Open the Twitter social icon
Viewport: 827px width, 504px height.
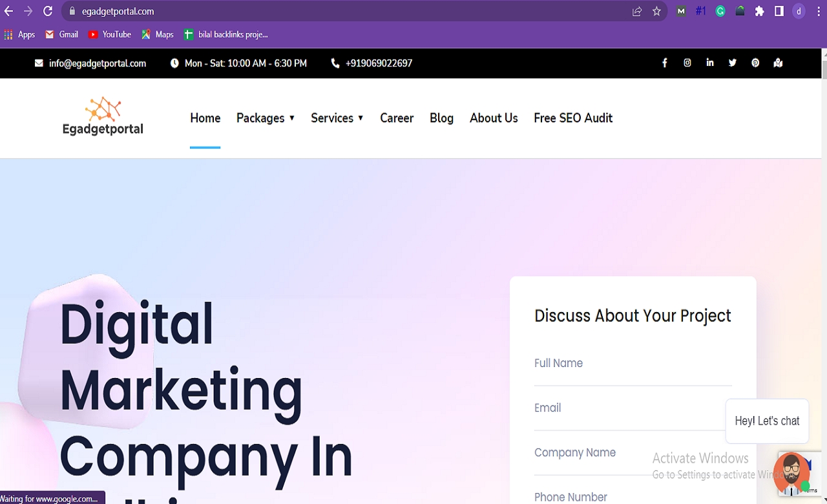pos(733,63)
